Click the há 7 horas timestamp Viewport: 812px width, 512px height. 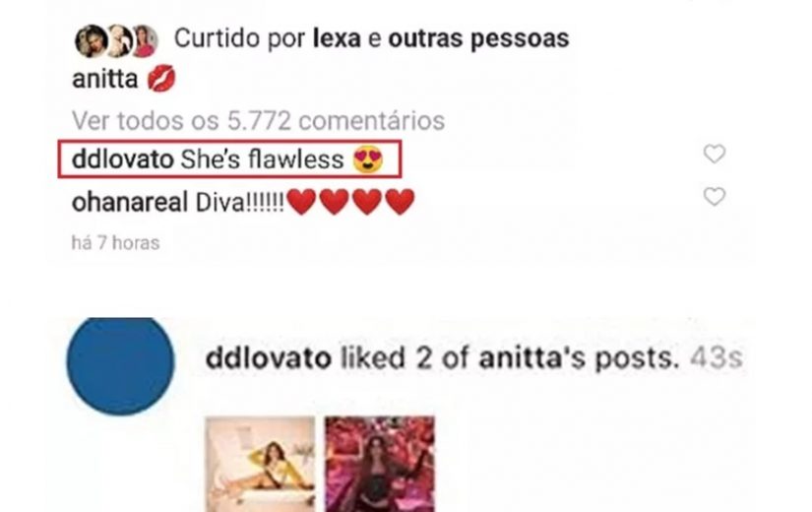click(x=115, y=242)
